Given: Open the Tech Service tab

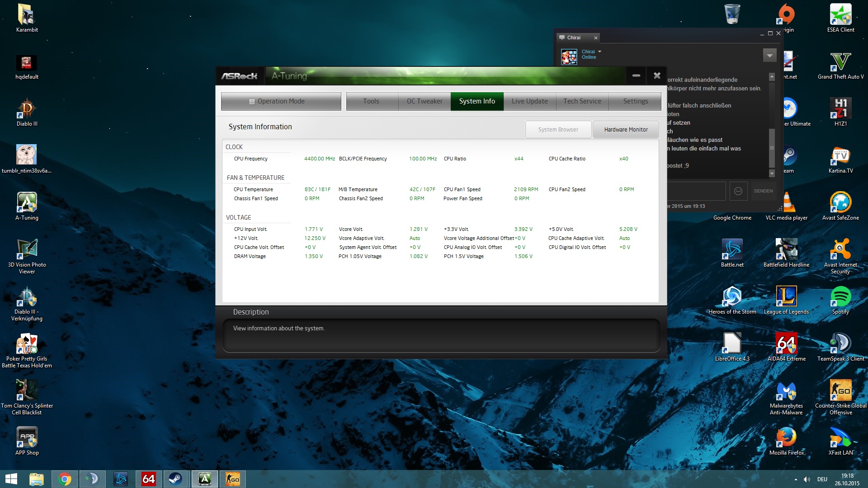Looking at the screenshot, I should point(582,101).
